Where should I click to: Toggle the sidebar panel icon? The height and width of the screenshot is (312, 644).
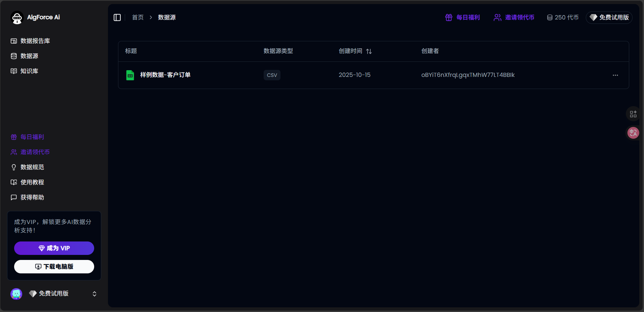pyautogui.click(x=117, y=17)
